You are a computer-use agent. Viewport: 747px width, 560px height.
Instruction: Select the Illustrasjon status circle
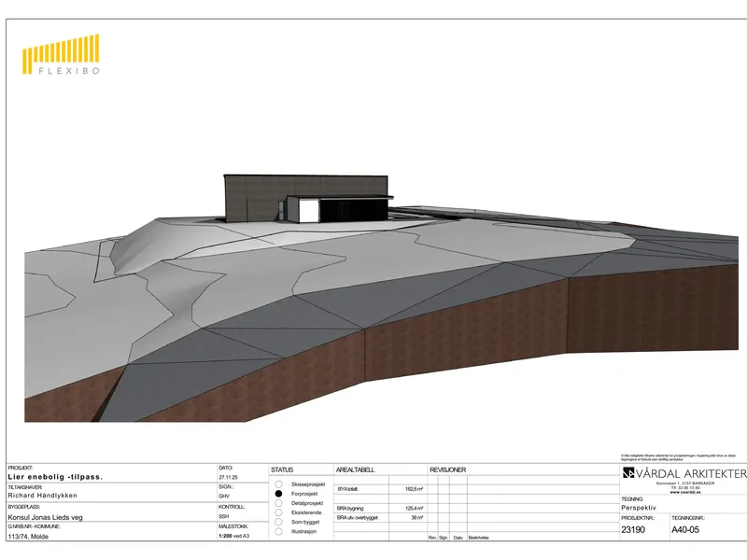click(278, 531)
